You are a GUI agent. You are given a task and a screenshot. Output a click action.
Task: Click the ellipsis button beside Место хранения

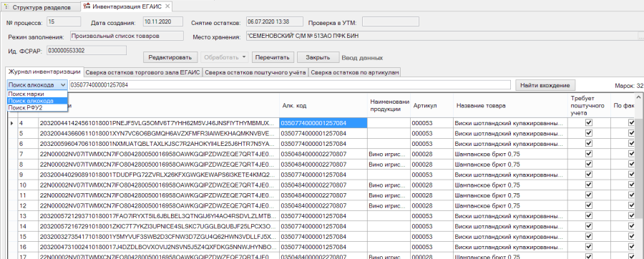coord(640,36)
